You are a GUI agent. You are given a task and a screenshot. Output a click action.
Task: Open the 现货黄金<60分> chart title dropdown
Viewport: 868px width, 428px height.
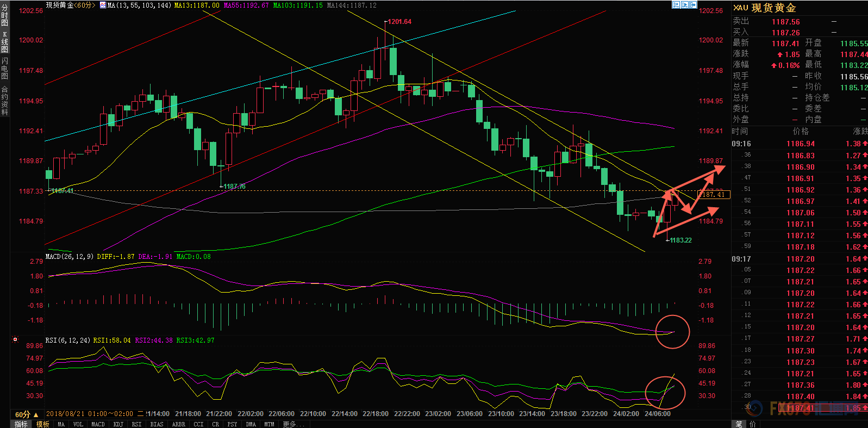tap(70, 5)
